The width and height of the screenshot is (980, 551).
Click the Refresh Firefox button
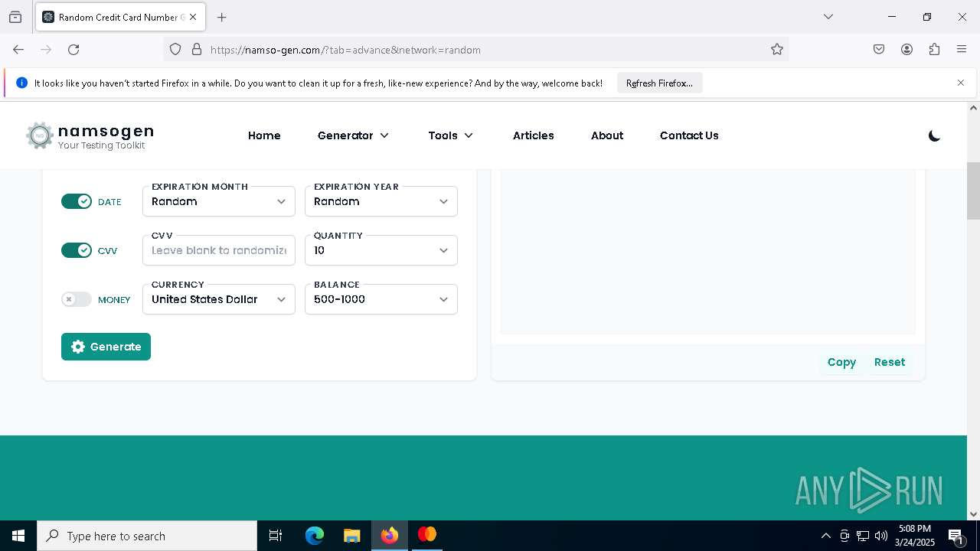(659, 83)
